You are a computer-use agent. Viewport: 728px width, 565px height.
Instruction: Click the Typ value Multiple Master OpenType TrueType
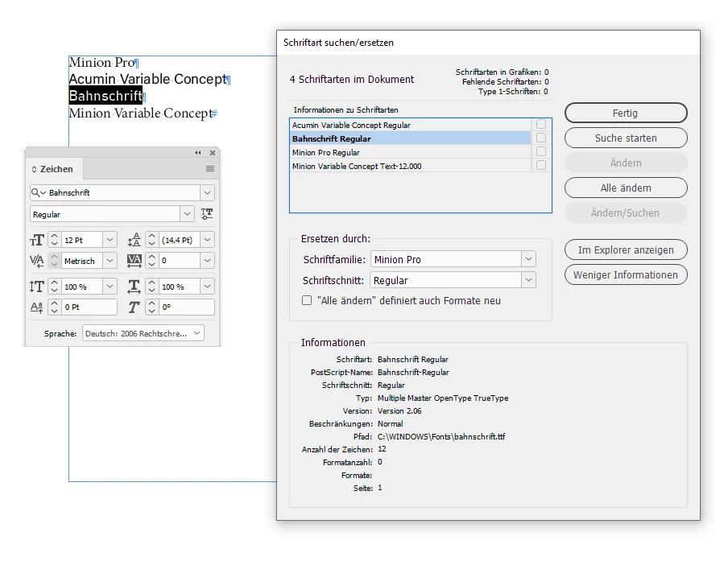443,398
